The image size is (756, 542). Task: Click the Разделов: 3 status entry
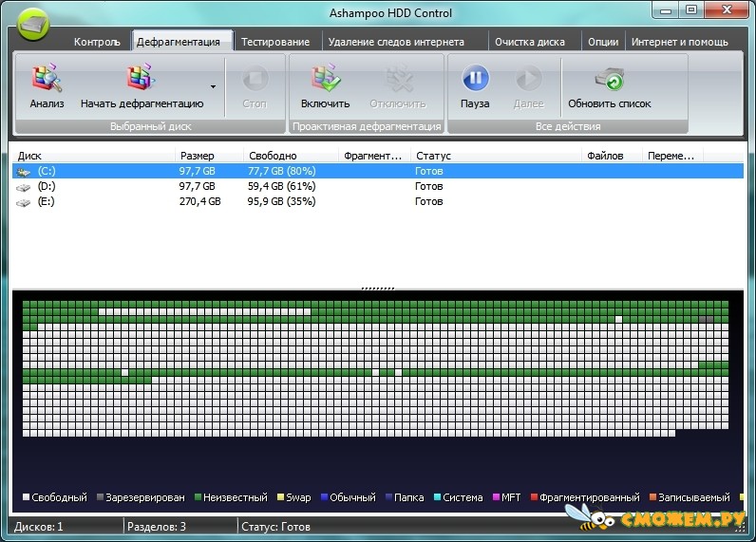[156, 527]
